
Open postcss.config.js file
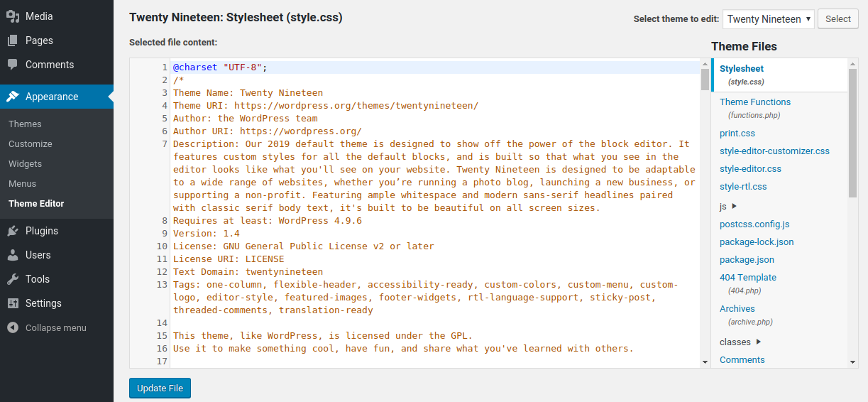(754, 224)
